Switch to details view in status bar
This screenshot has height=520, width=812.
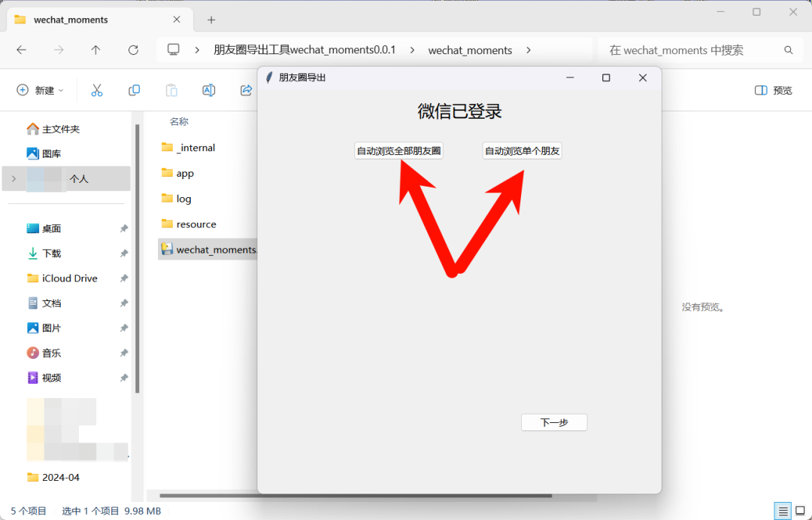[783, 511]
